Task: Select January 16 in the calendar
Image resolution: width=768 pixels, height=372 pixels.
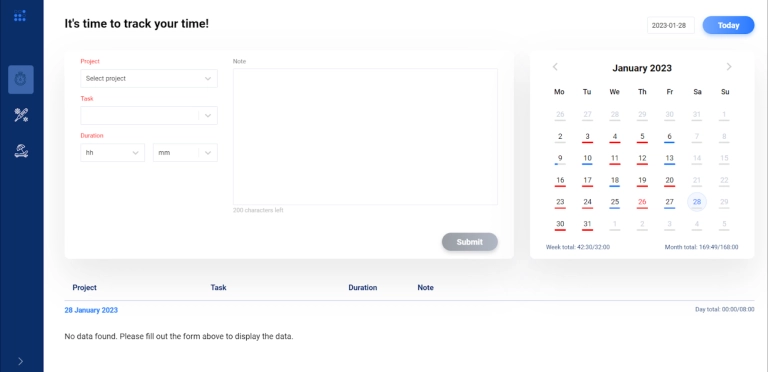Action: (x=560, y=181)
